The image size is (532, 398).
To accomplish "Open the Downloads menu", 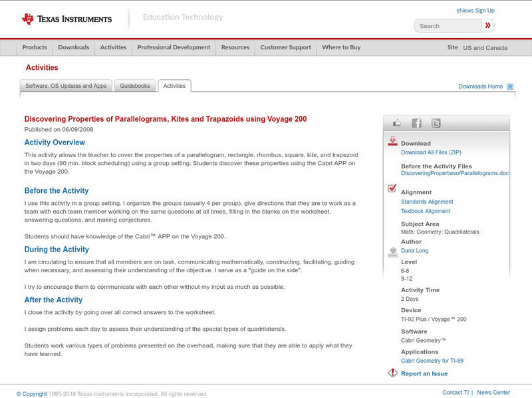I will click(x=74, y=47).
